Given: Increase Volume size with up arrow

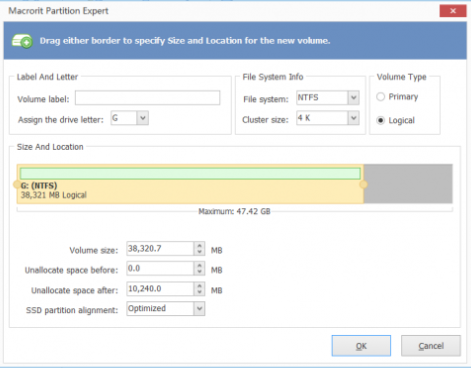Looking at the screenshot, I should [199, 245].
